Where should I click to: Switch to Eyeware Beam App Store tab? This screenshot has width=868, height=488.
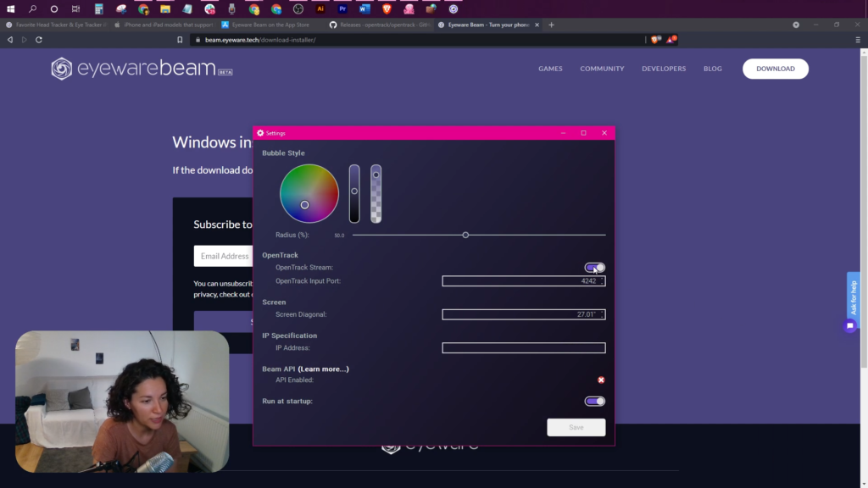click(x=271, y=25)
